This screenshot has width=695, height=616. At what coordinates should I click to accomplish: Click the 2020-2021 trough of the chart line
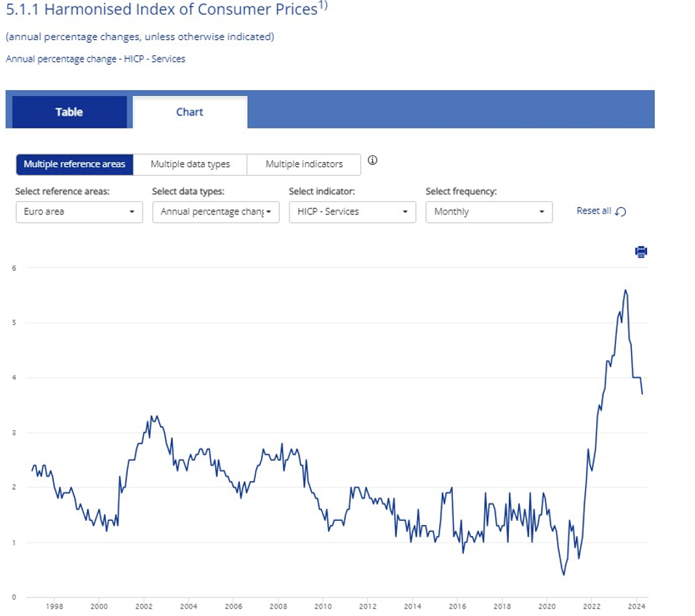click(564, 575)
